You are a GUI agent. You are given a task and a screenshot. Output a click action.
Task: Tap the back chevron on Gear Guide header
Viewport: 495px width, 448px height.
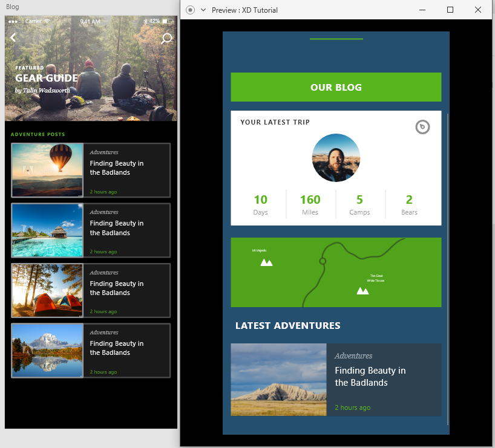pyautogui.click(x=13, y=38)
